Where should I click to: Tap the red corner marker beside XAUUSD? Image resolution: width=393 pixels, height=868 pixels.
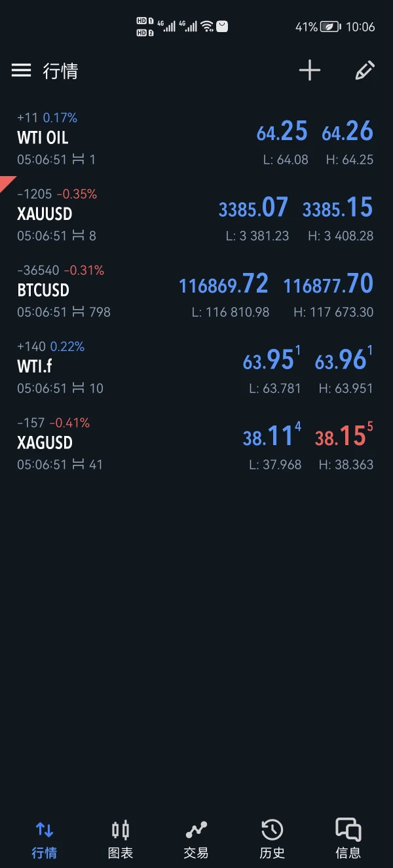7,183
